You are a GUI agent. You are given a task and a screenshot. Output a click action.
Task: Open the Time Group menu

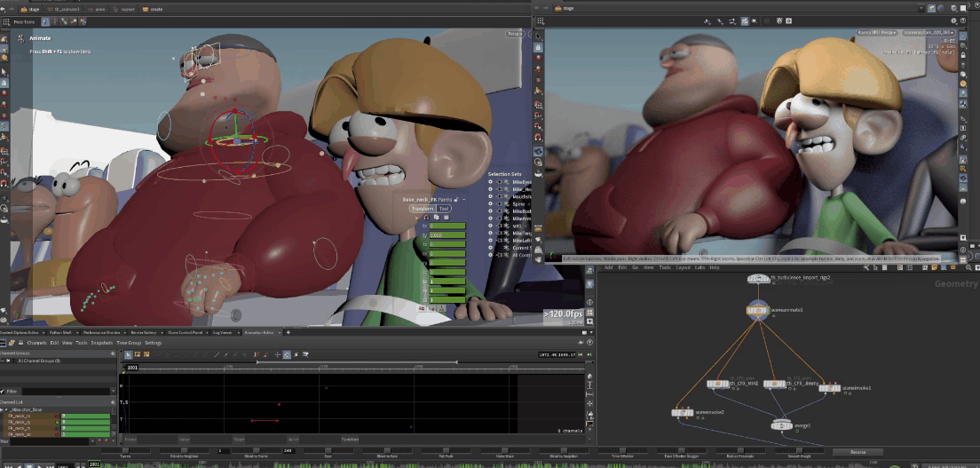point(129,343)
